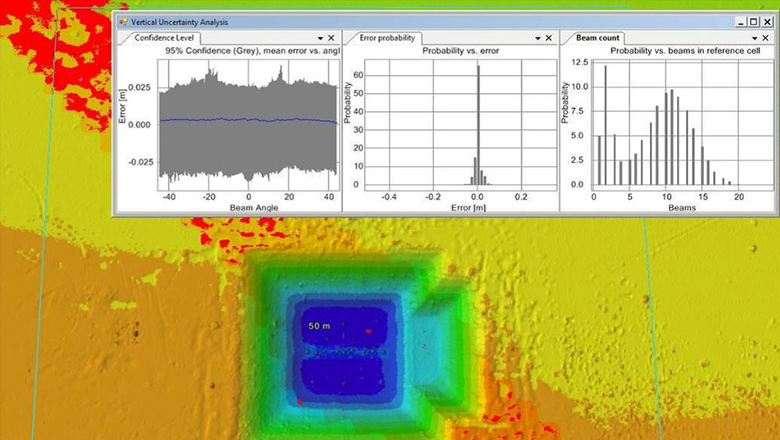Close the Confidence Level panel
This screenshot has height=440, width=780.
(x=331, y=38)
